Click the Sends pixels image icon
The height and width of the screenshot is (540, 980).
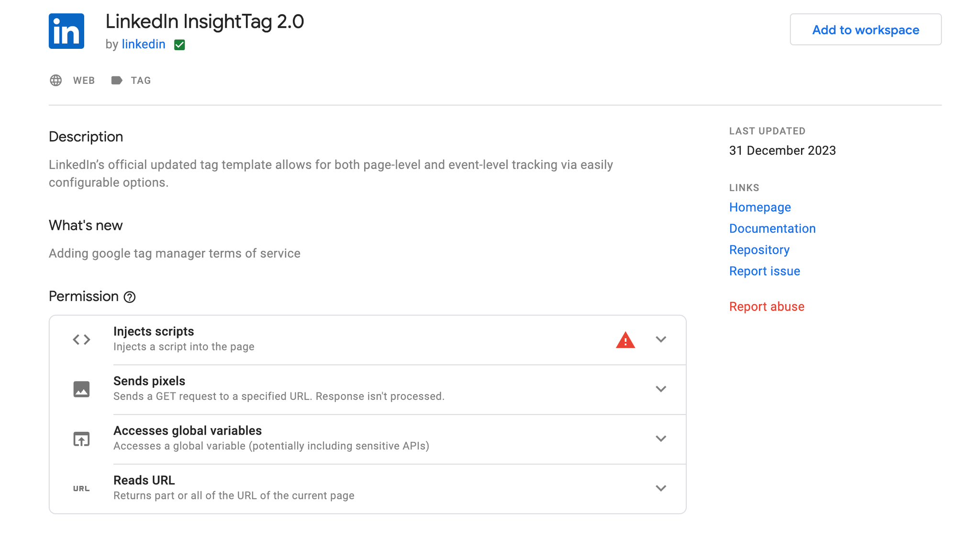(x=81, y=389)
